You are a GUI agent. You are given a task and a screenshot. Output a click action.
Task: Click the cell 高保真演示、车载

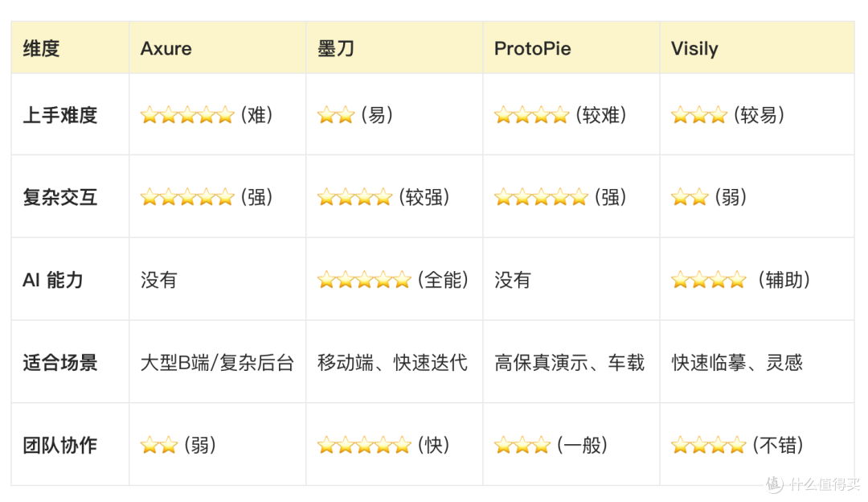(570, 363)
